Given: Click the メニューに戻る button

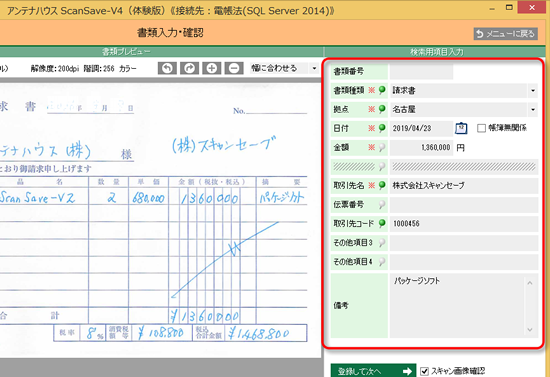Looking at the screenshot, I should [x=505, y=34].
